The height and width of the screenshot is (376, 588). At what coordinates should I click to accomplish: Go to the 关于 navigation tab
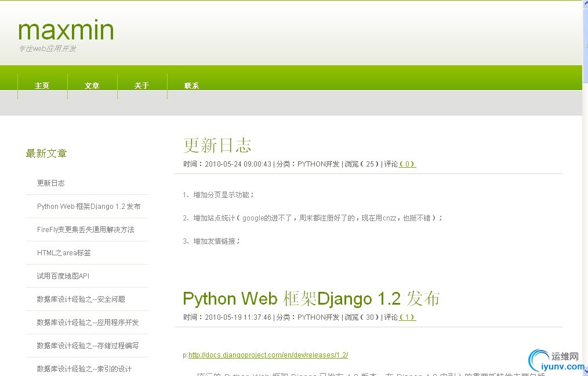[x=141, y=85]
